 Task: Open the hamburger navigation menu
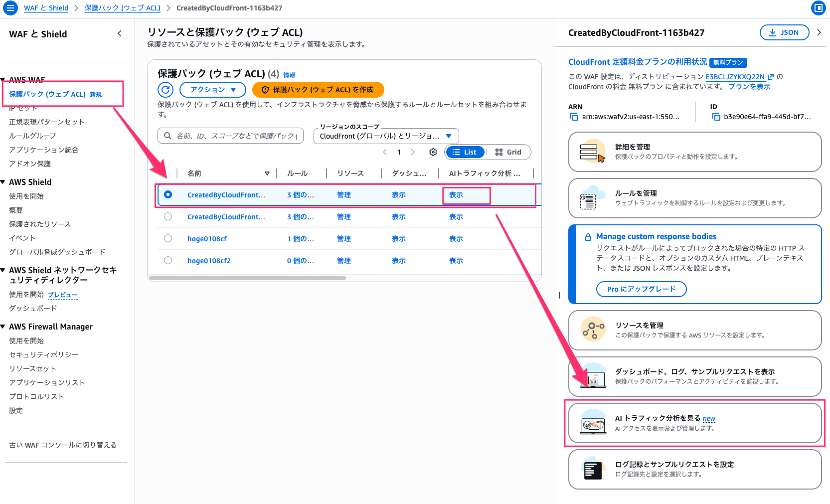tap(10, 8)
